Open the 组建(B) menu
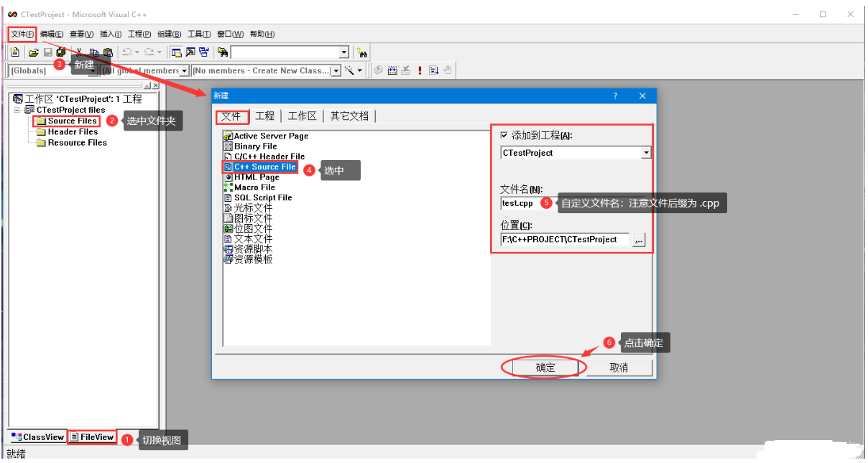The height and width of the screenshot is (463, 868). pos(170,34)
